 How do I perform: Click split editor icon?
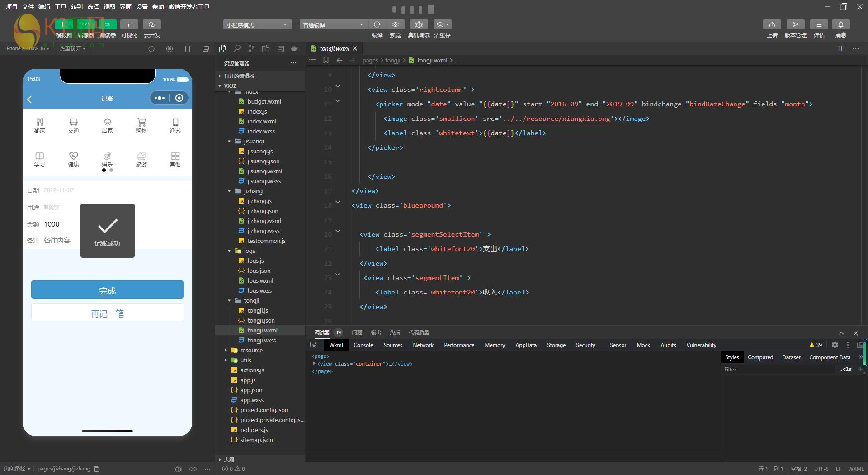[x=841, y=48]
